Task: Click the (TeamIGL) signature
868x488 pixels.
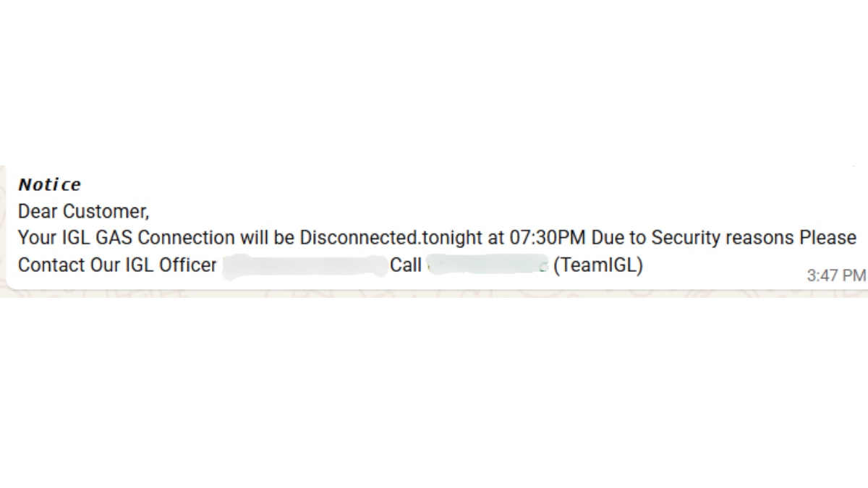Action: [x=598, y=265]
